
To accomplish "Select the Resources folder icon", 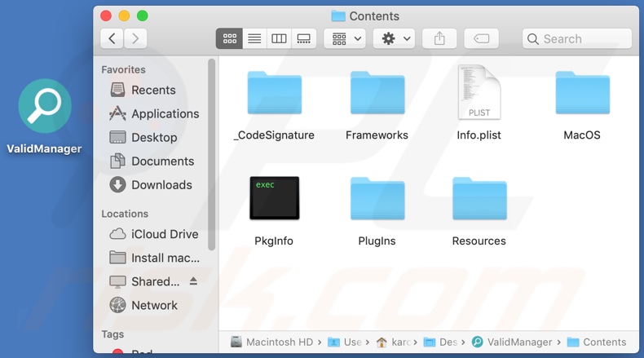I will coord(479,198).
